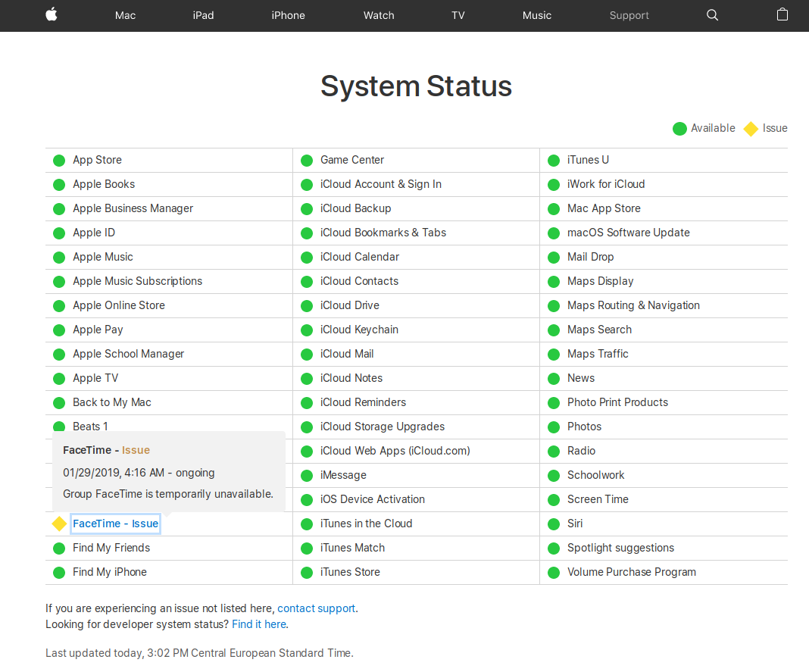Image resolution: width=809 pixels, height=672 pixels.
Task: Click the iWork for iCloud entry
Action: [x=606, y=184]
